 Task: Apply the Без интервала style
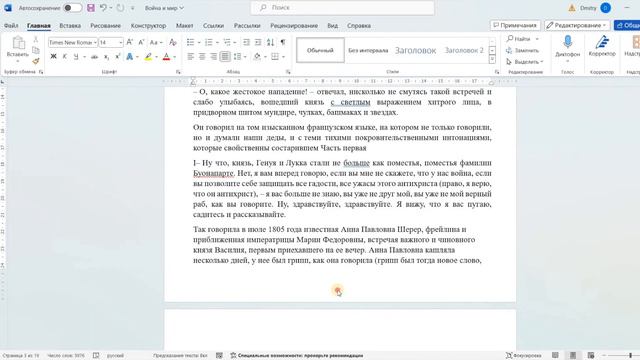[368, 50]
